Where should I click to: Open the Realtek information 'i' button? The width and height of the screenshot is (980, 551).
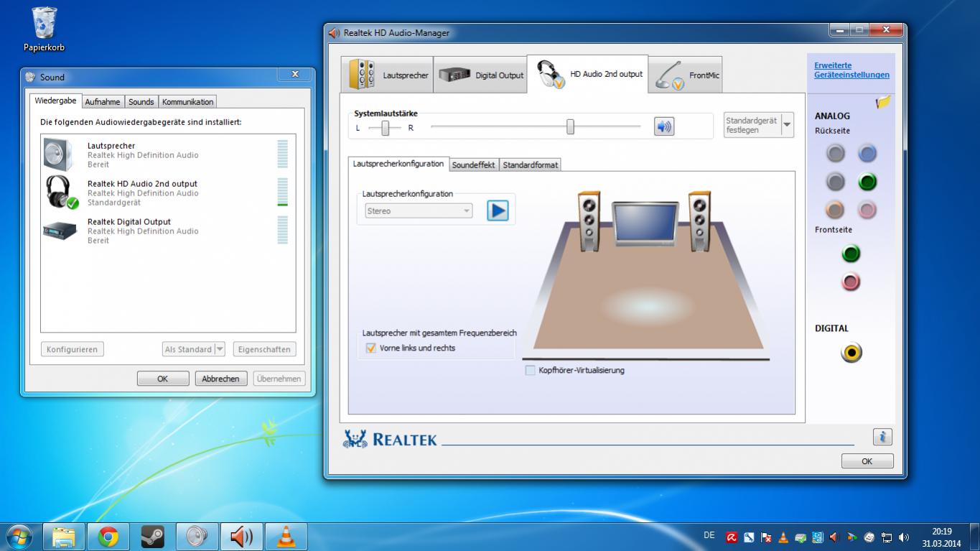point(882,436)
